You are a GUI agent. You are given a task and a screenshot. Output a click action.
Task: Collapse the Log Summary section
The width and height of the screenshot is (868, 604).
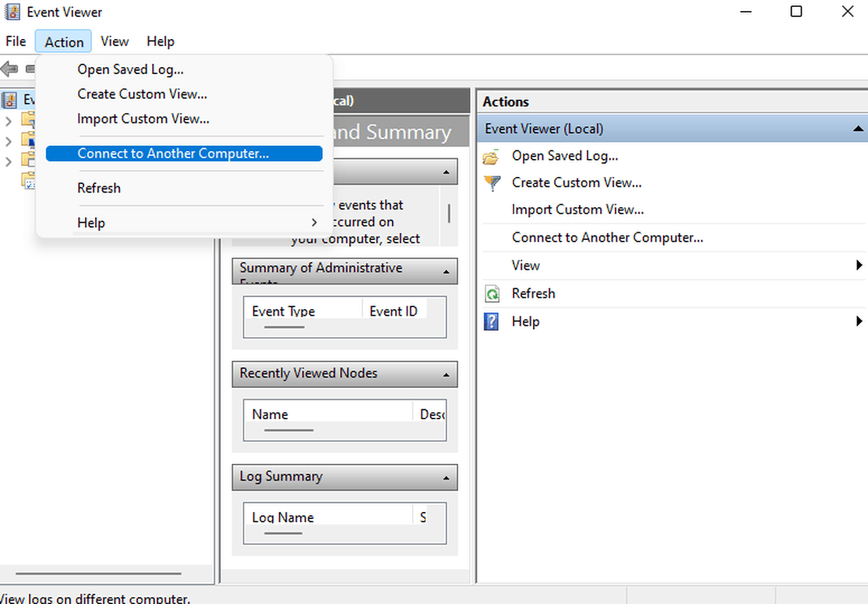point(446,478)
